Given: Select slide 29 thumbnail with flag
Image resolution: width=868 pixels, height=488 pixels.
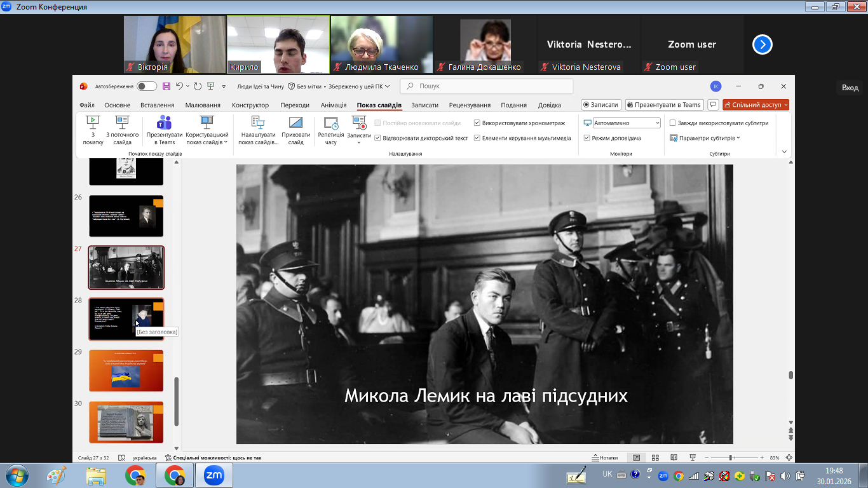Looking at the screenshot, I should tap(126, 370).
